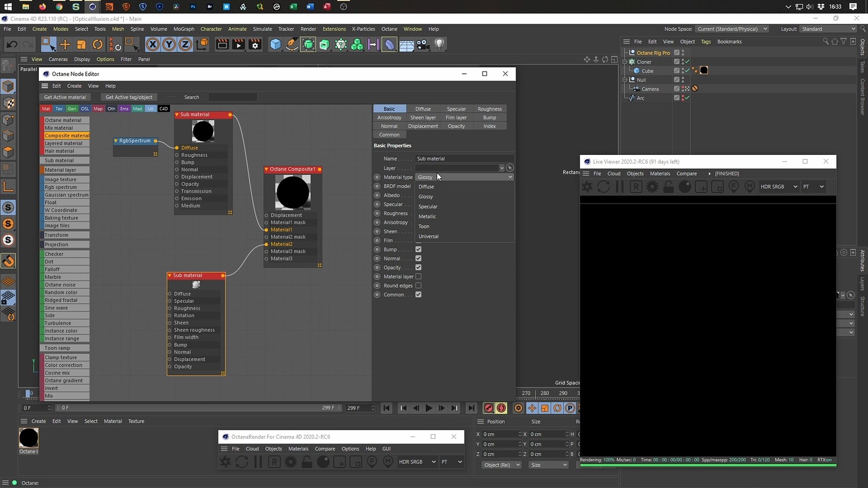This screenshot has width=868, height=488.
Task: Select the Scale tool in the toolbar
Action: coord(82,45)
